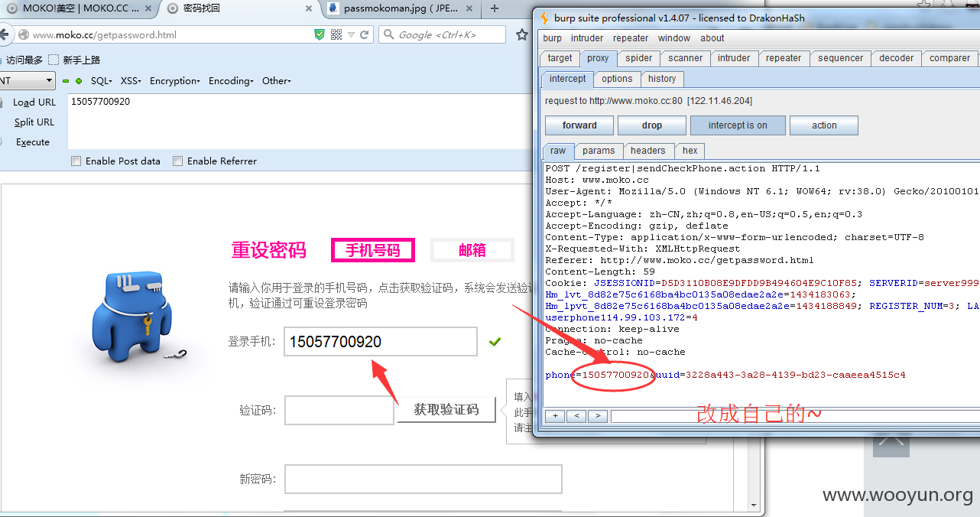Click the 验证码 input field

339,411
